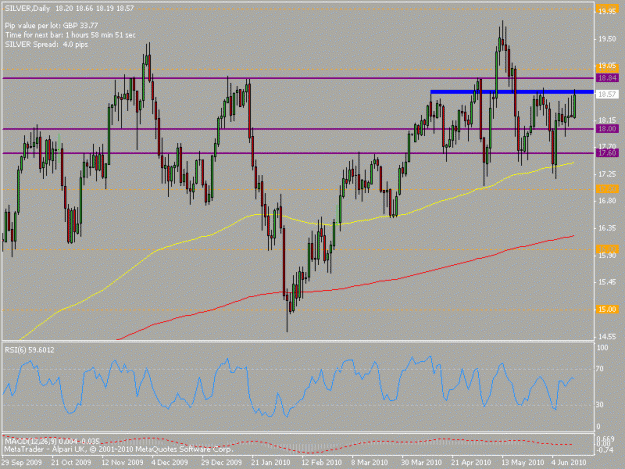
Task: Click the 21 Jan 2010 date label
Action: pos(270,462)
